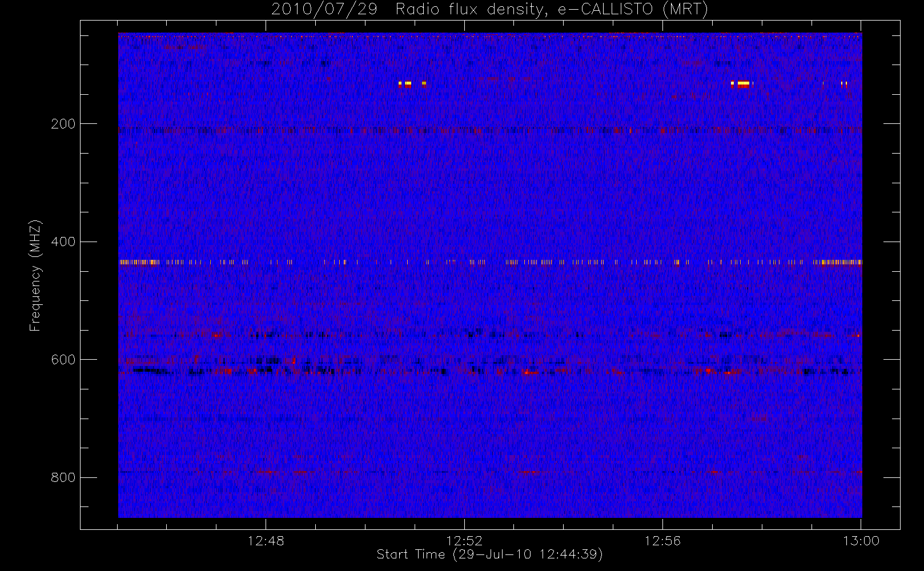Click the 12:52 time tick label

(464, 541)
